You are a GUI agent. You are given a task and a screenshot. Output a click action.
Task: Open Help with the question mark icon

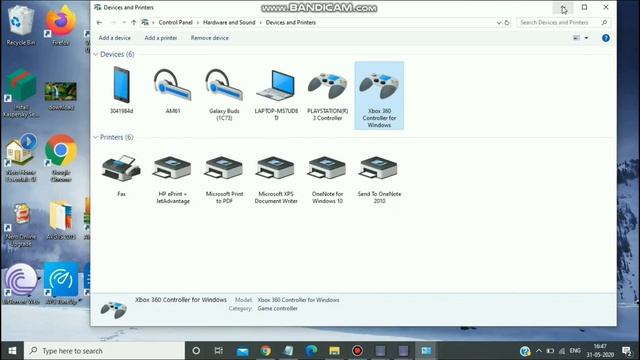tap(606, 38)
